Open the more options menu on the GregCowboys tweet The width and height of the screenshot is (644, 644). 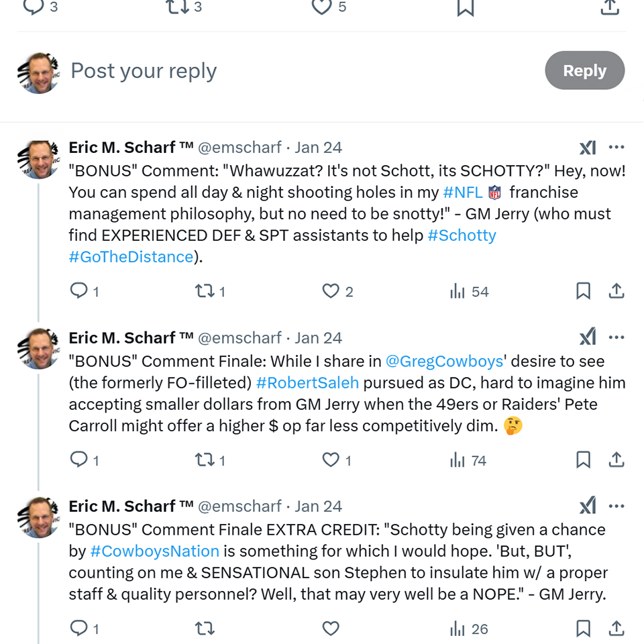[616, 337]
